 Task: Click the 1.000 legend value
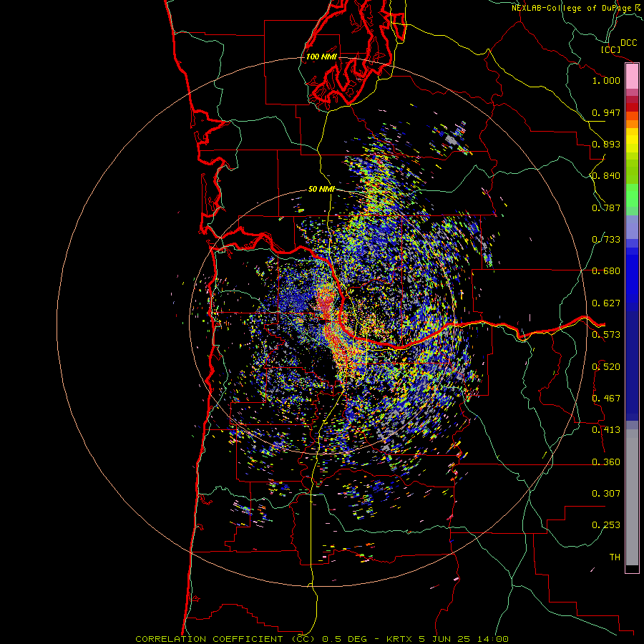click(606, 80)
